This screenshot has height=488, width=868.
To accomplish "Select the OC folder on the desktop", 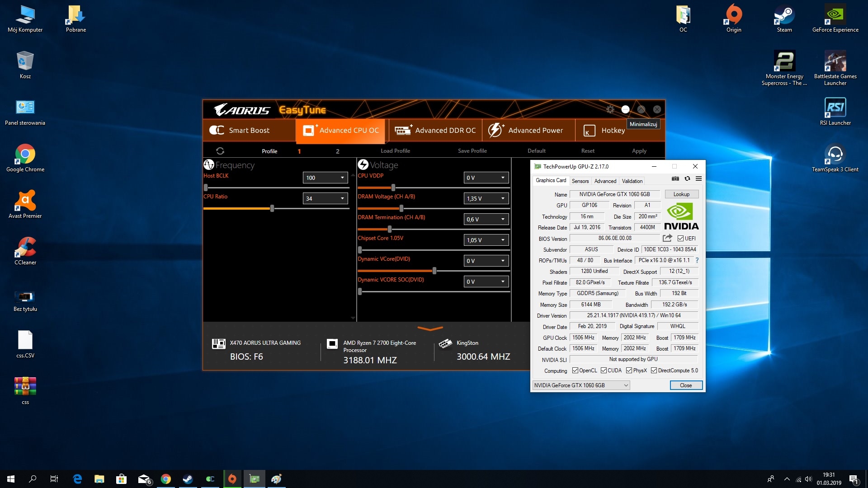I will coord(683,19).
